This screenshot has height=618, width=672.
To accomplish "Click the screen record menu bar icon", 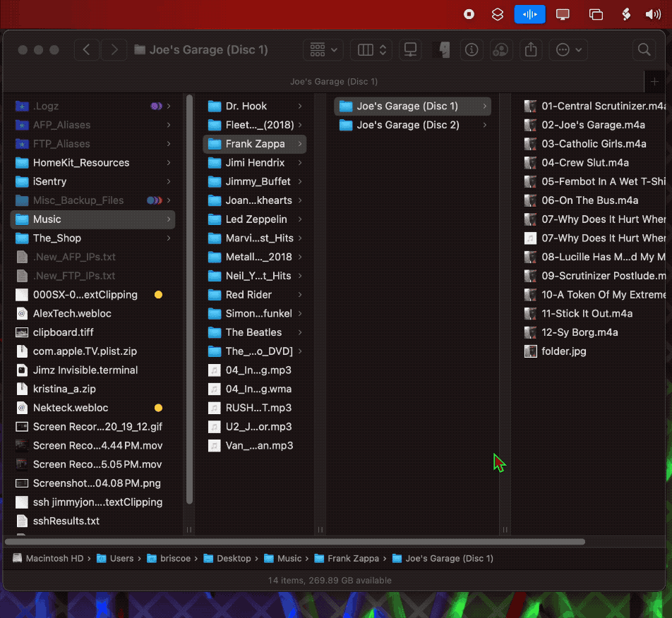I will pos(469,14).
